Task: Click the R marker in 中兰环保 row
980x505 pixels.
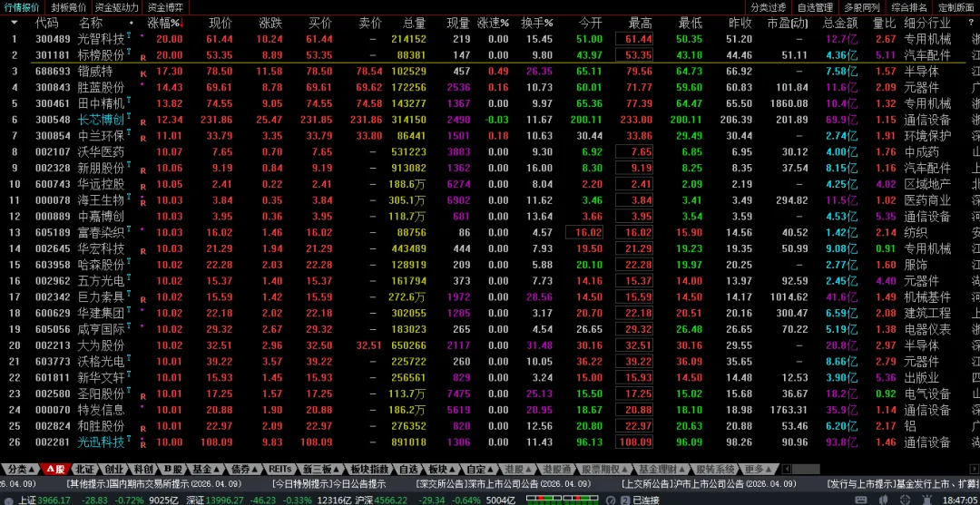Action: 143,139
